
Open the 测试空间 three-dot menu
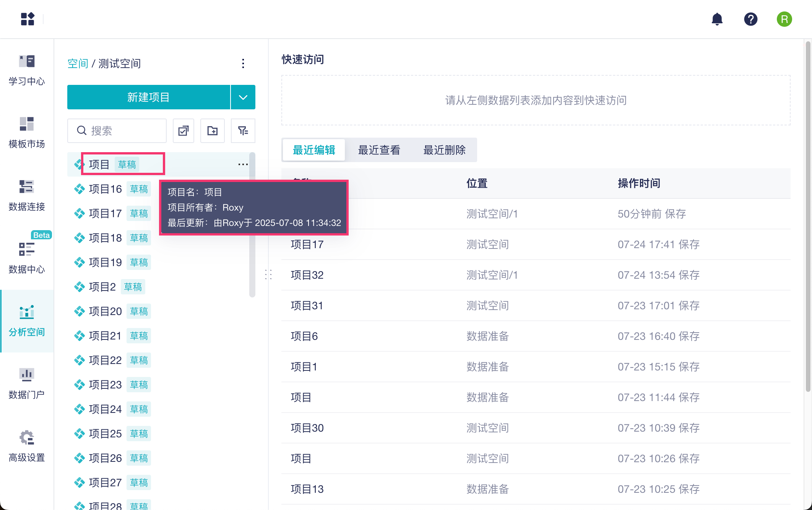coord(243,63)
